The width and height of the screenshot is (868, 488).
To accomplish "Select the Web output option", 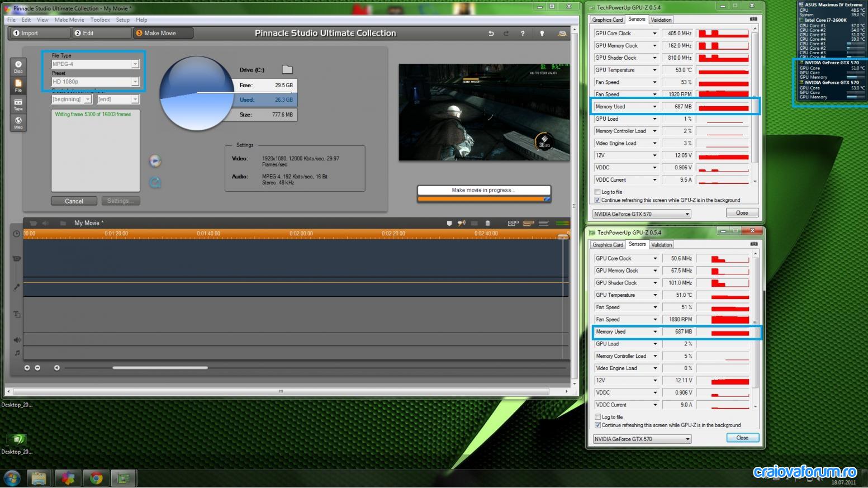I will click(x=18, y=123).
